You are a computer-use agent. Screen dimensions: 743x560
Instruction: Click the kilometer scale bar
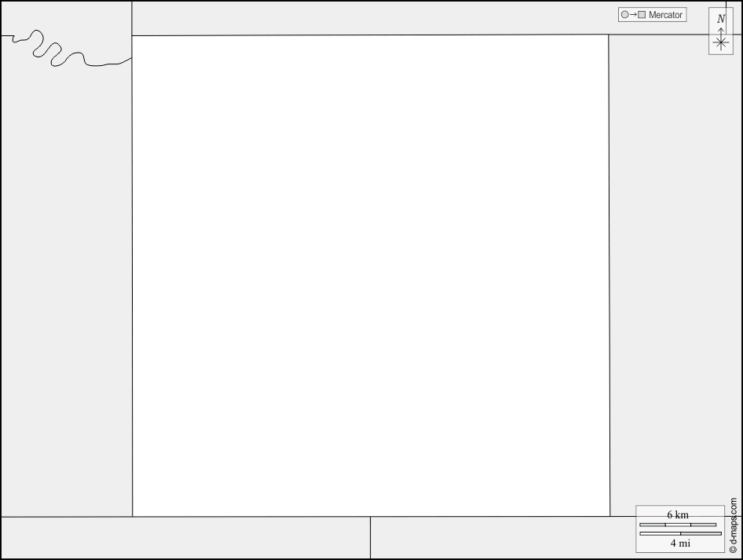[678, 525]
